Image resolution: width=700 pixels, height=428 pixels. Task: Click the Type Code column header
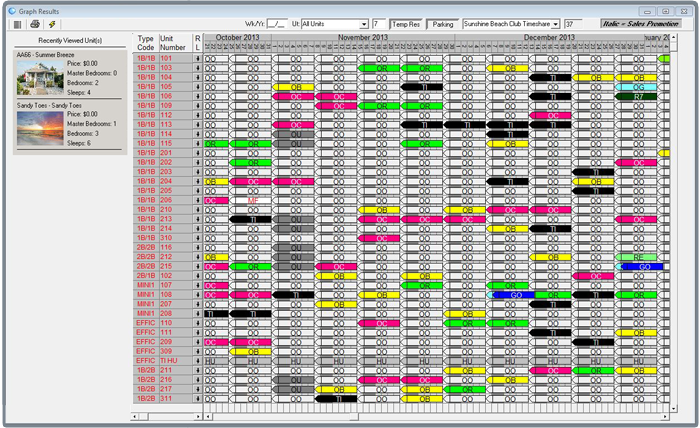pos(146,42)
